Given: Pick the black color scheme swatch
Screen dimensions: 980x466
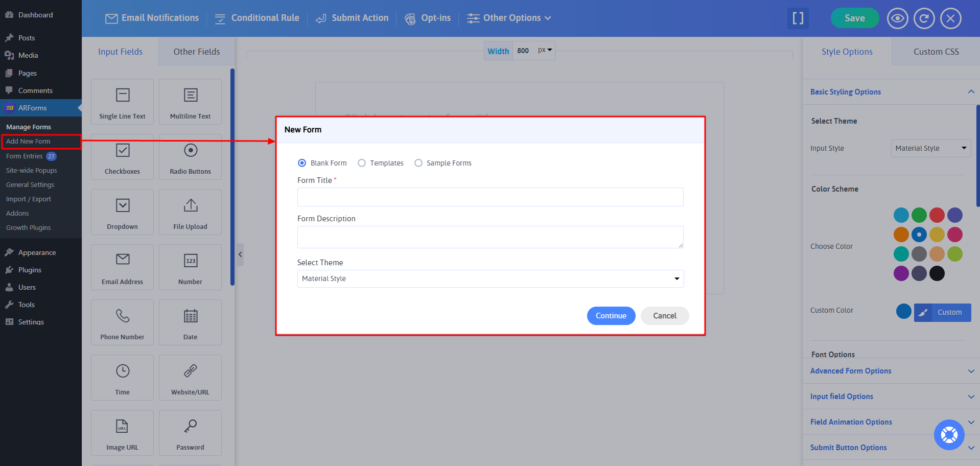Looking at the screenshot, I should [x=937, y=273].
